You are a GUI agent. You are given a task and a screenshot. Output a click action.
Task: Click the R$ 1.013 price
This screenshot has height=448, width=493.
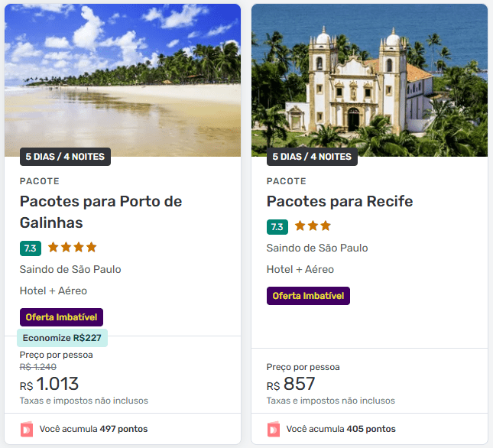[50, 384]
